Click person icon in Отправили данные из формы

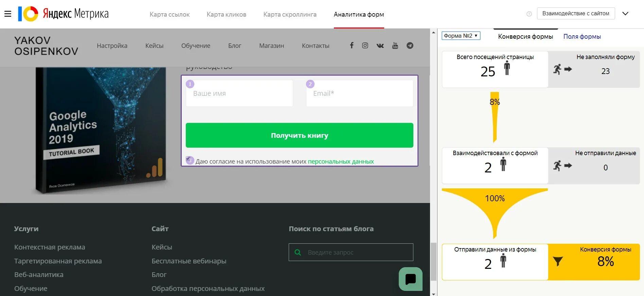click(503, 261)
